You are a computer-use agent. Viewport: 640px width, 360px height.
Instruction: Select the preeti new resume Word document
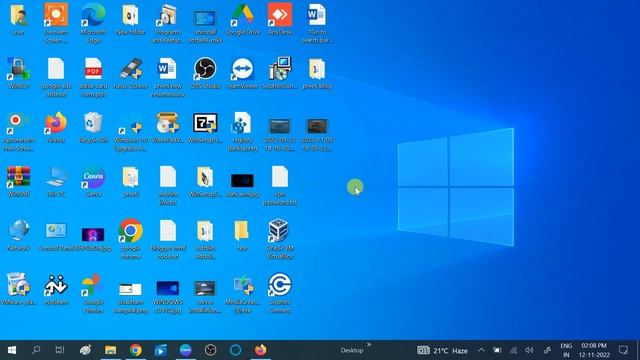[168, 77]
